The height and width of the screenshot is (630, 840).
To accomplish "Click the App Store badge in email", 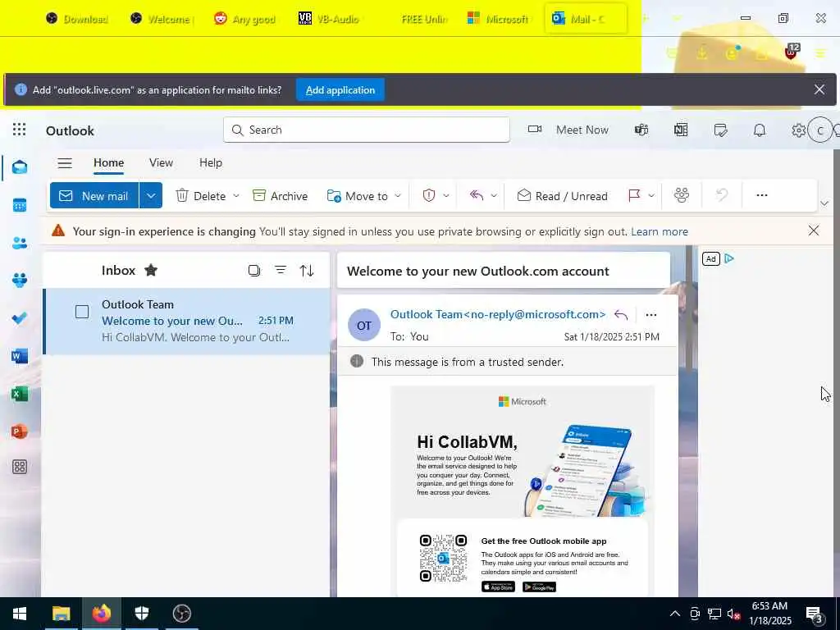I will (x=498, y=587).
